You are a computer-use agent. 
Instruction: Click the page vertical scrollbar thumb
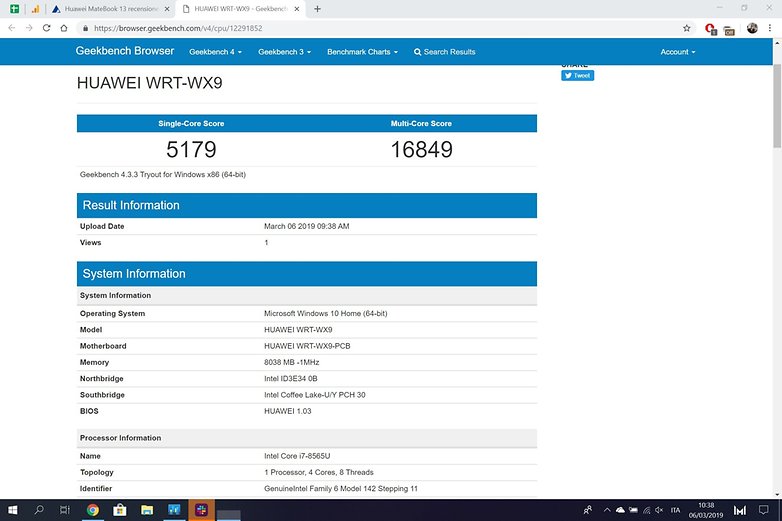click(777, 105)
